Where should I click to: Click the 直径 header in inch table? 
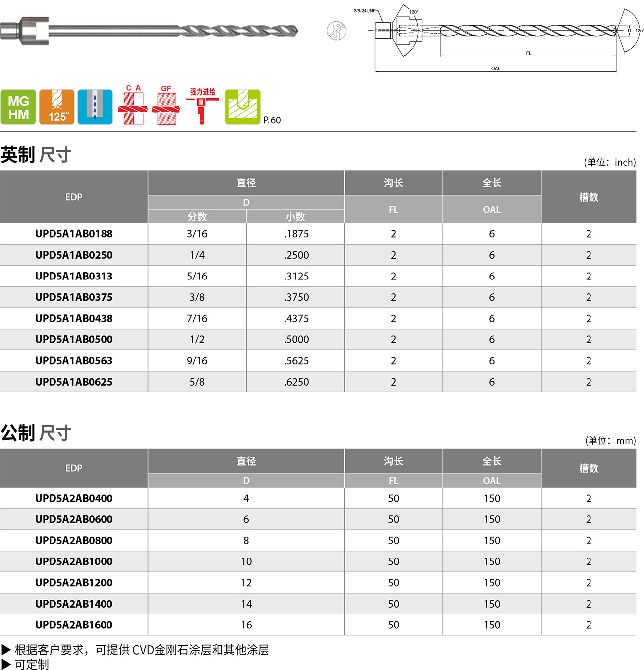click(246, 183)
